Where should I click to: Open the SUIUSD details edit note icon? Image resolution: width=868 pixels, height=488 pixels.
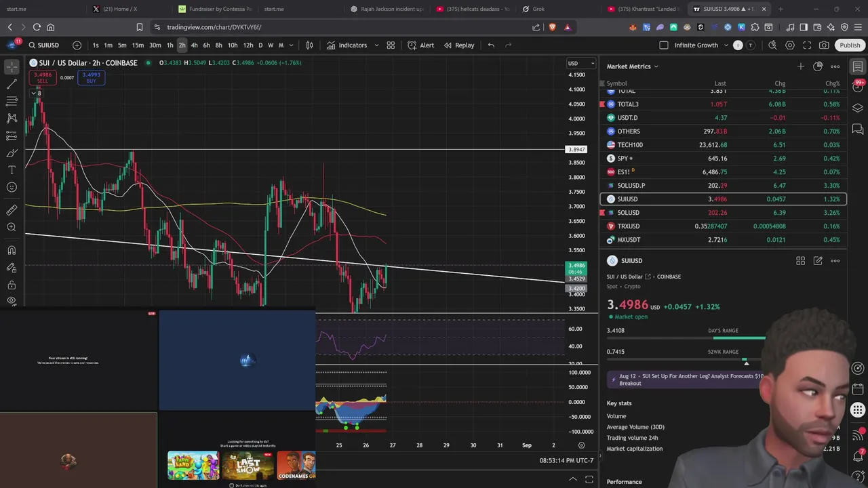click(818, 261)
